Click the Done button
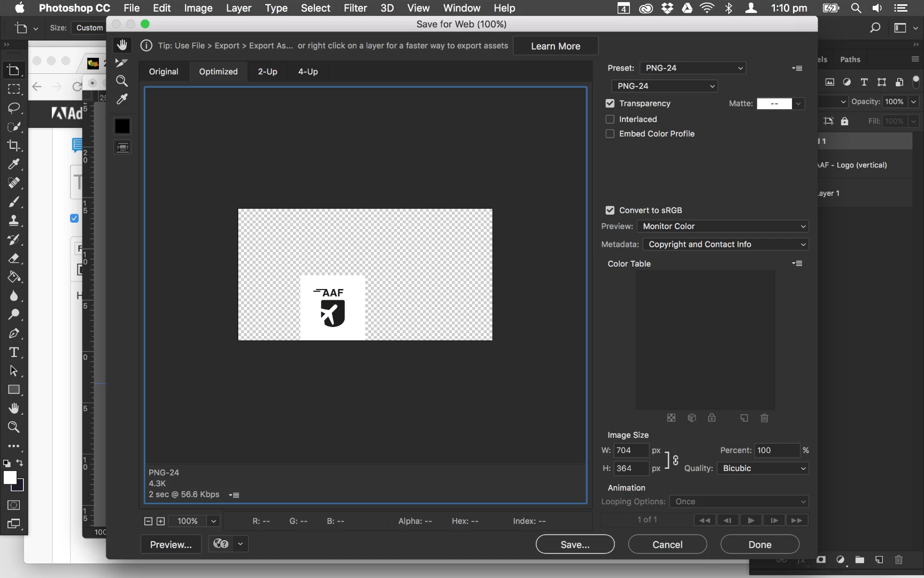The height and width of the screenshot is (578, 924). 760,544
